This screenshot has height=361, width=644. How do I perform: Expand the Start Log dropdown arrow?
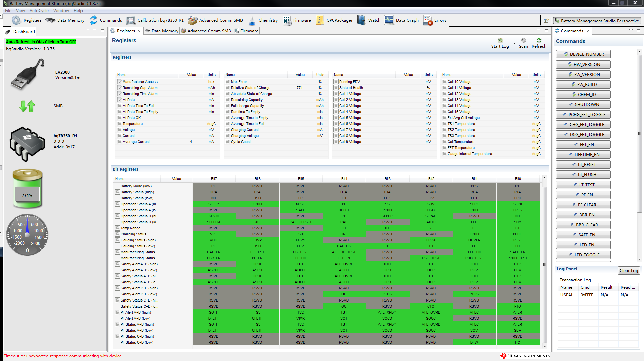514,43
